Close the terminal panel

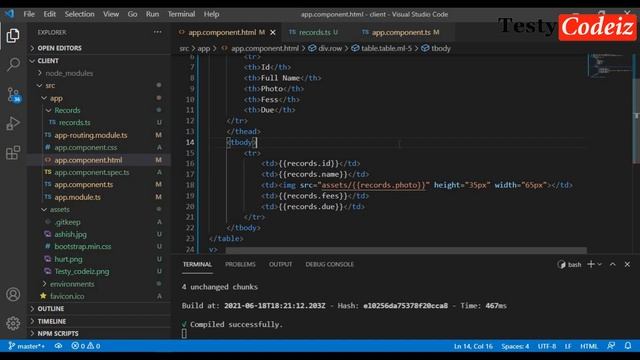(x=627, y=264)
